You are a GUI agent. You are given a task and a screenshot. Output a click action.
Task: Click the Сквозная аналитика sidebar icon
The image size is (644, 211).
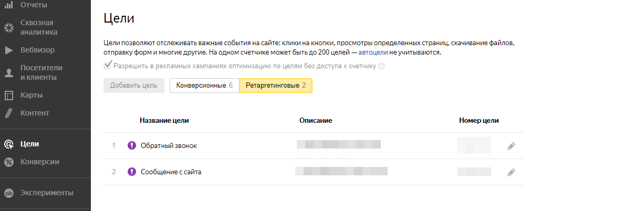[x=8, y=27]
